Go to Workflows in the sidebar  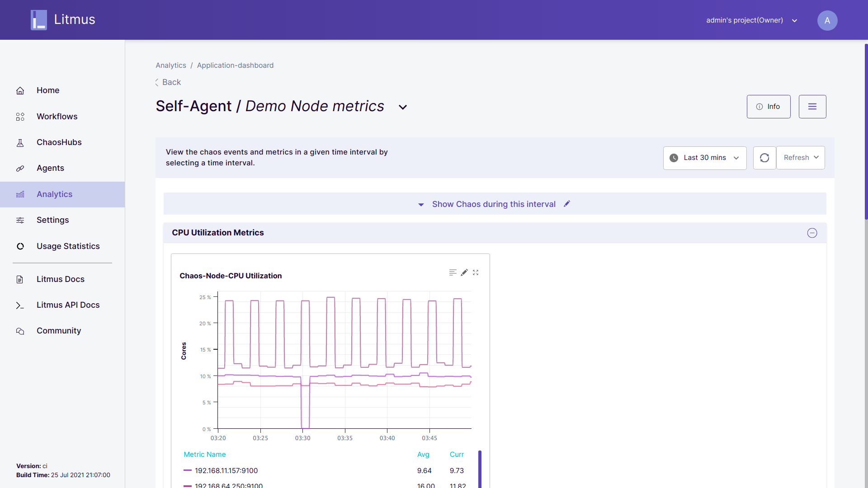point(57,117)
